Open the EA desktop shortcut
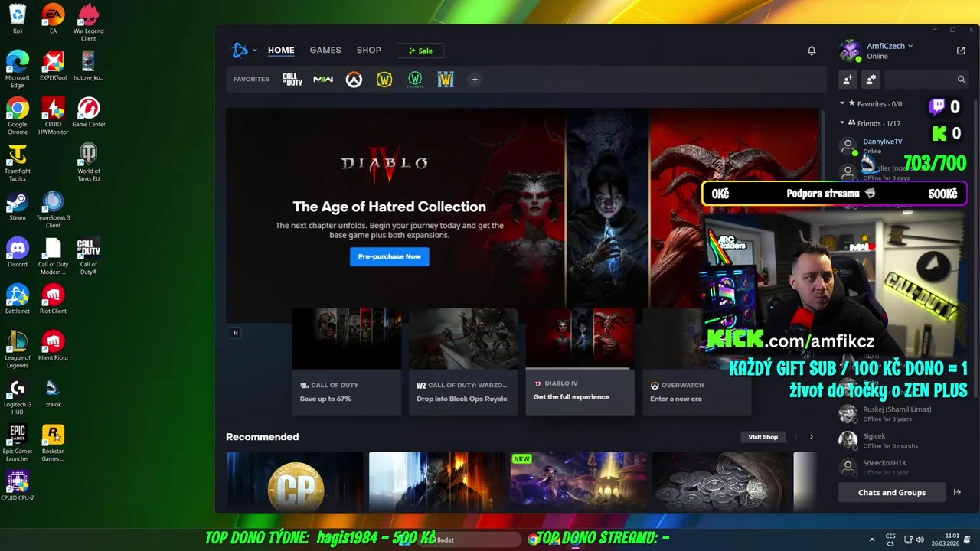The width and height of the screenshot is (980, 551). pyautogui.click(x=53, y=19)
